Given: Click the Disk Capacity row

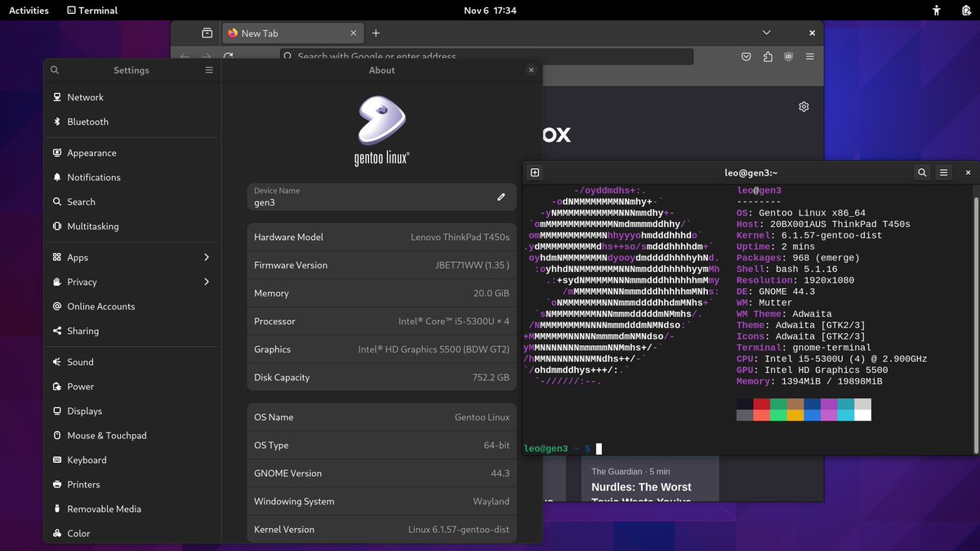Looking at the screenshot, I should [x=382, y=378].
